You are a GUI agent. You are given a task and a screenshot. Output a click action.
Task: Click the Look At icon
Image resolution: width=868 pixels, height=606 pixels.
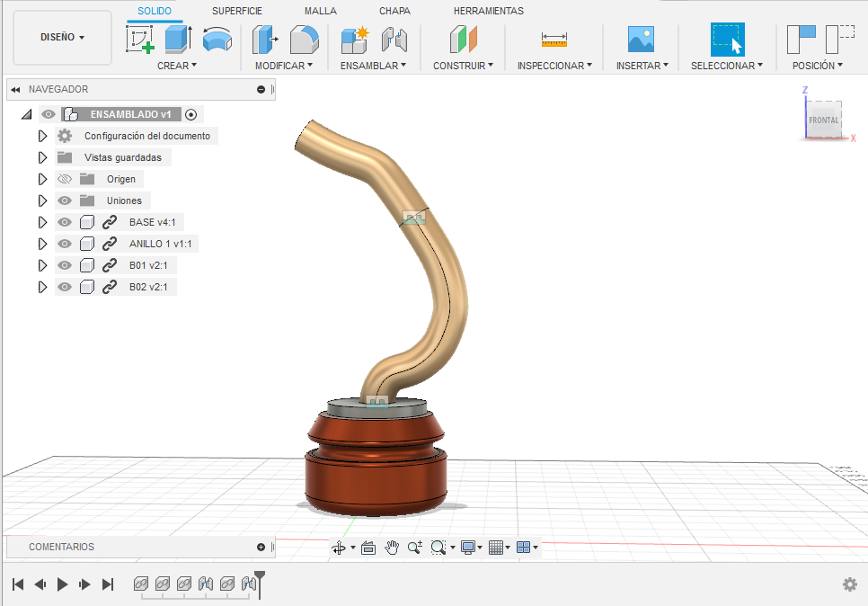pos(368,548)
